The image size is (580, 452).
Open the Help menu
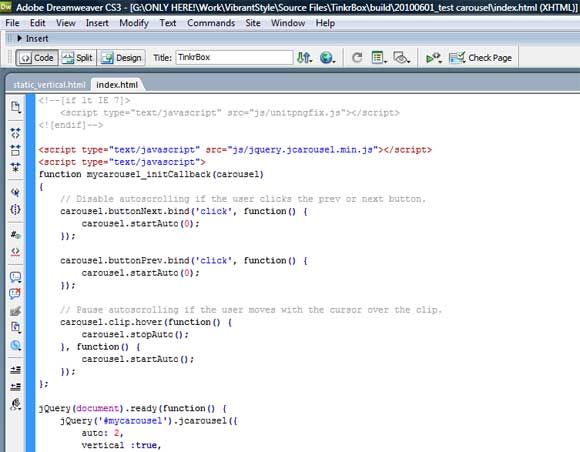pos(325,23)
